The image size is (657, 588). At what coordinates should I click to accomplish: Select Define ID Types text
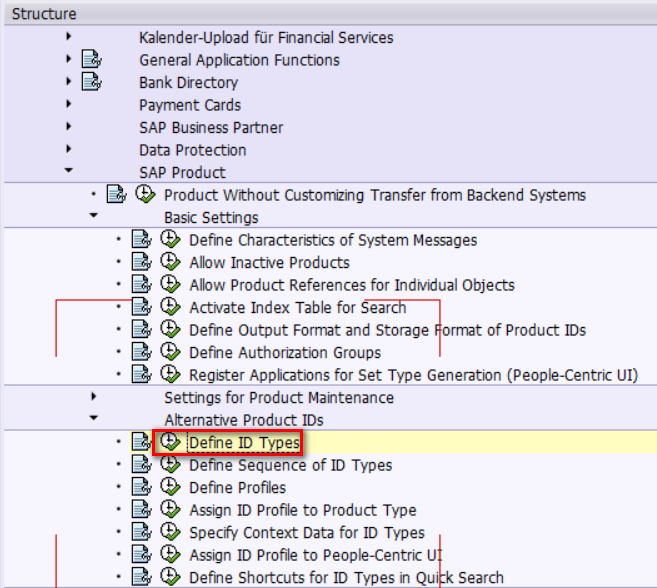(244, 443)
